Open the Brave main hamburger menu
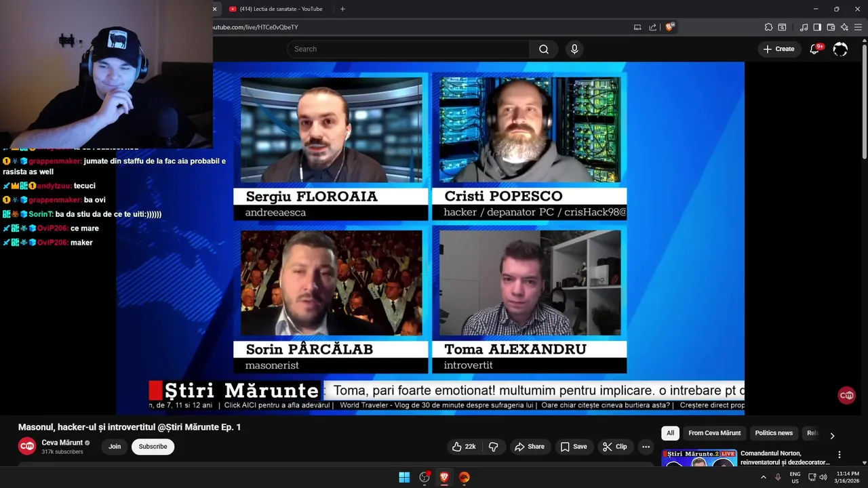 858,27
